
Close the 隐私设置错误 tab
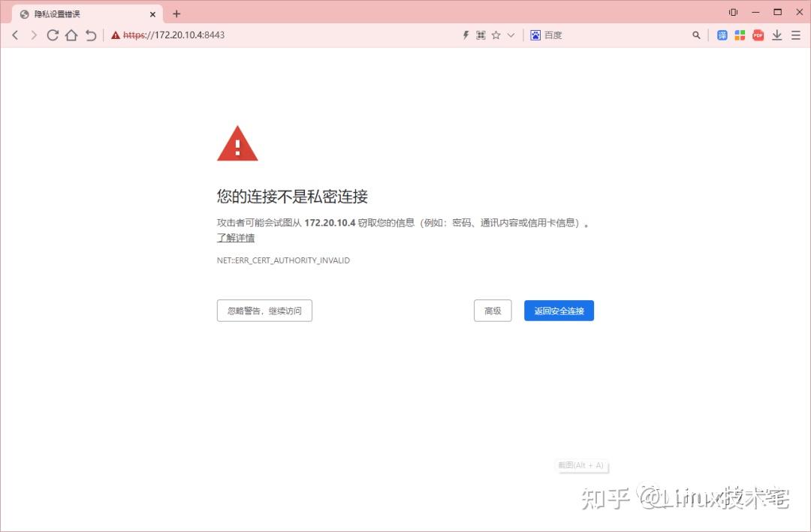click(x=152, y=14)
